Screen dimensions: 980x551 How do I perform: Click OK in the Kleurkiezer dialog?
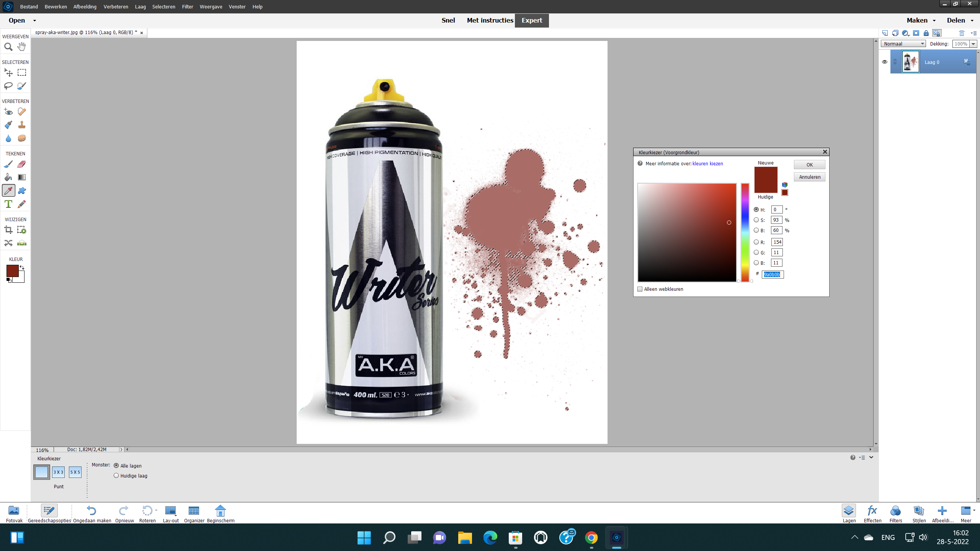[x=809, y=164]
